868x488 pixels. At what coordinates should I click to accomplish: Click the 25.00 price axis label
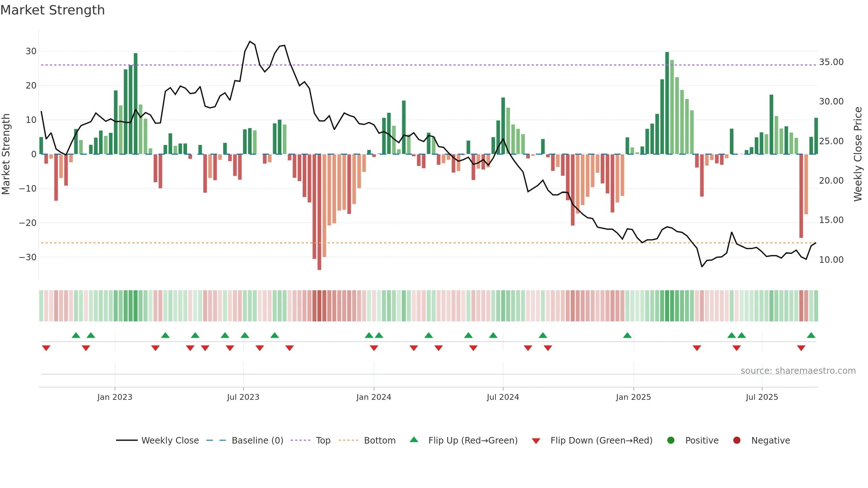831,141
